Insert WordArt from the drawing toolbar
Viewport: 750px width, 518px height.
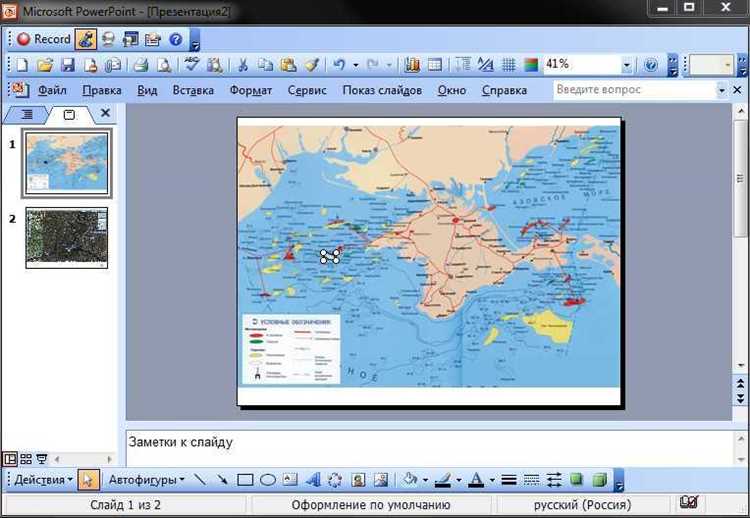click(313, 480)
